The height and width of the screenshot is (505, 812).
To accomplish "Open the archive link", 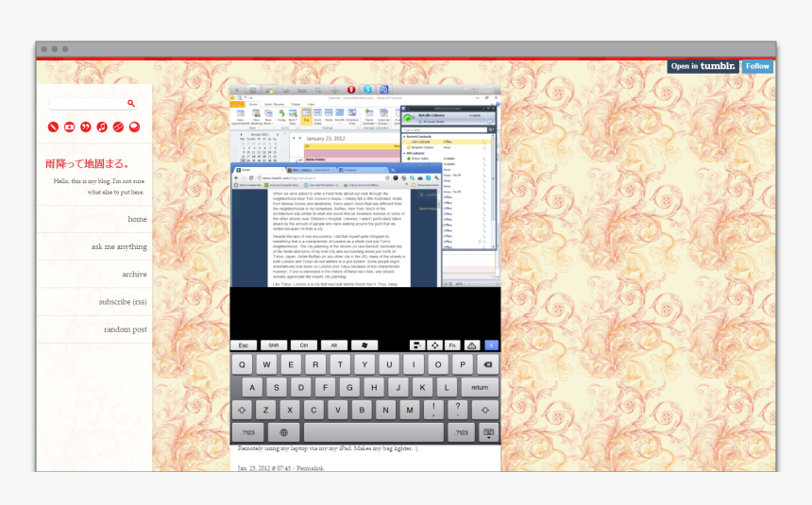I will click(x=135, y=274).
